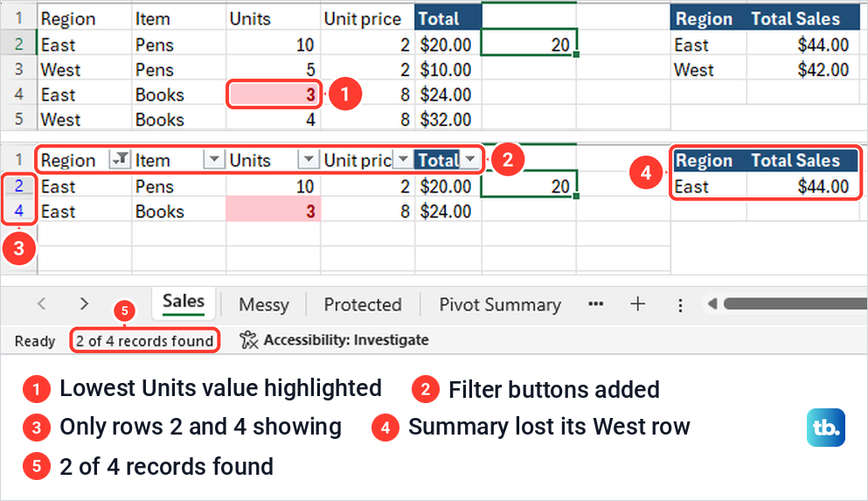Select highlighted Units cell 3 in filtered table
This screenshot has width=868, height=501.
click(274, 211)
